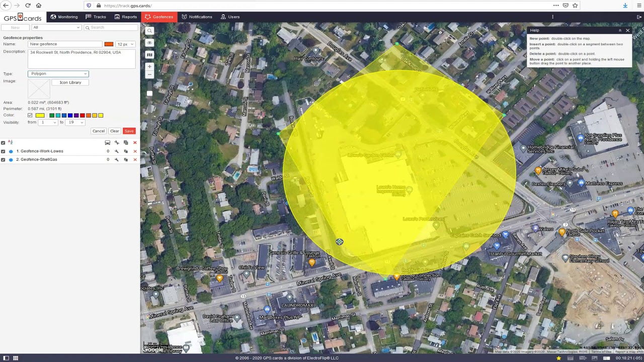644x362 pixels.
Task: Click the units bus icon in list header
Action: pos(107,143)
